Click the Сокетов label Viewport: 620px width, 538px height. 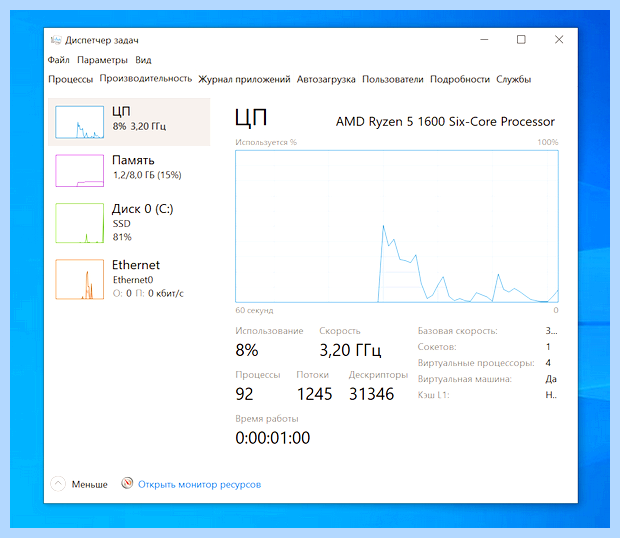[x=437, y=347]
